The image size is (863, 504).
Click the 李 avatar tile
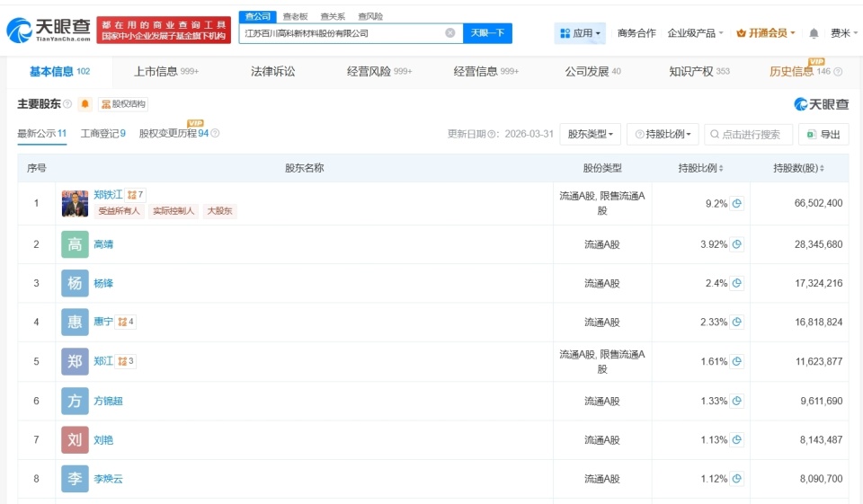pyautogui.click(x=75, y=479)
